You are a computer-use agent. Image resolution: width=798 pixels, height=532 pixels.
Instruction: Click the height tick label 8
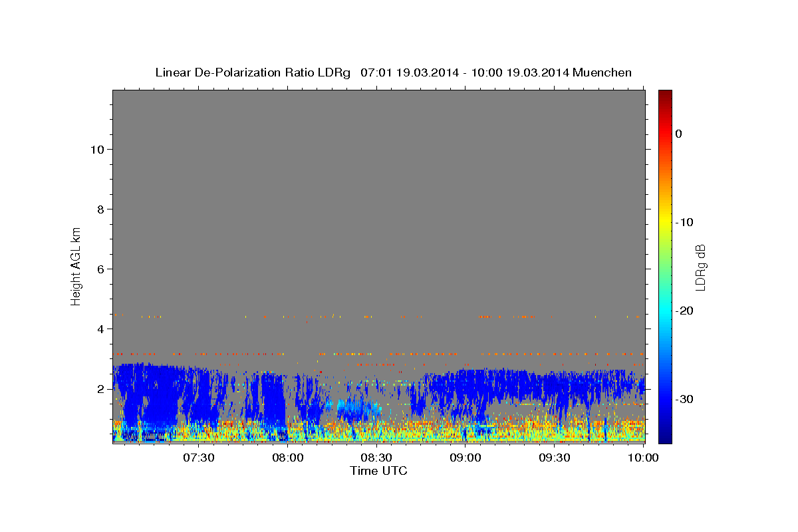pyautogui.click(x=100, y=209)
